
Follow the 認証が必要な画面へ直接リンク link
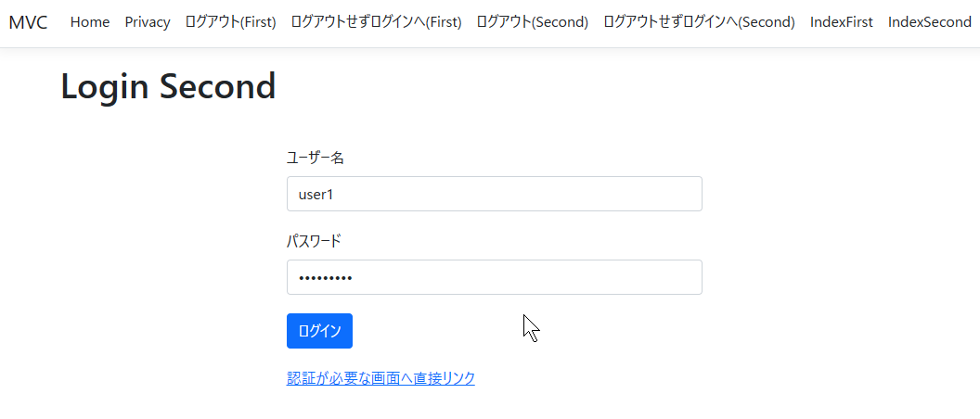pyautogui.click(x=380, y=378)
